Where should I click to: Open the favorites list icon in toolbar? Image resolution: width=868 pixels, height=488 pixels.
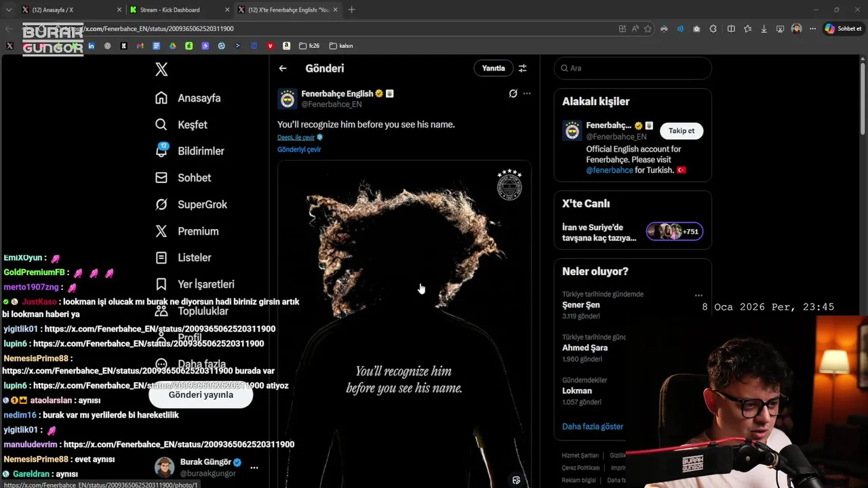[747, 28]
